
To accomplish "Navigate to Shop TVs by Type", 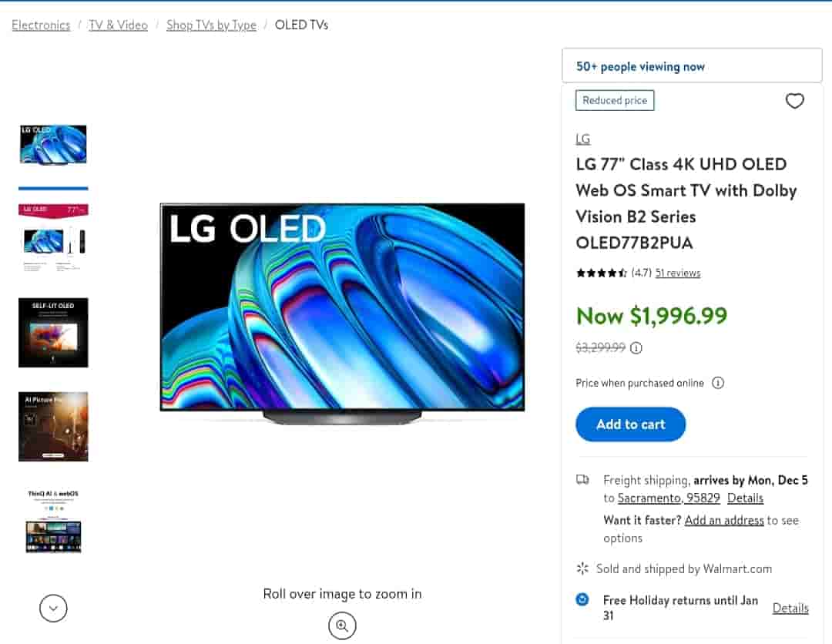I will [x=211, y=25].
